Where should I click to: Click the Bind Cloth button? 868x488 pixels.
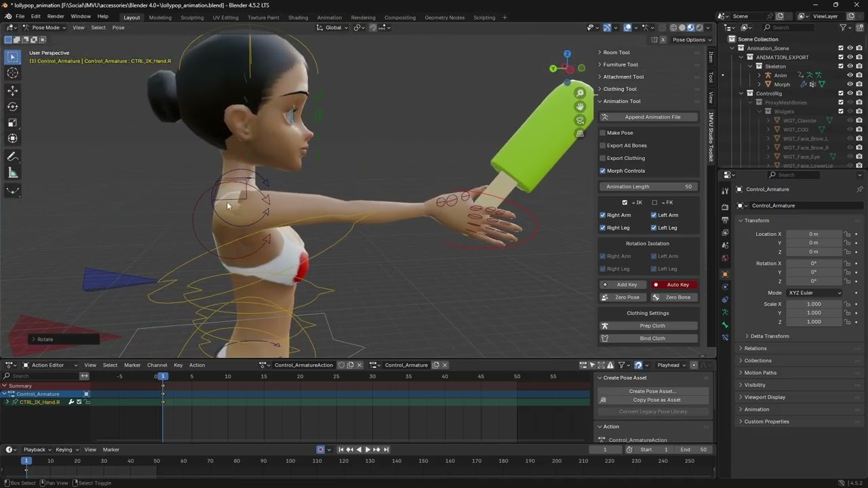pos(649,338)
